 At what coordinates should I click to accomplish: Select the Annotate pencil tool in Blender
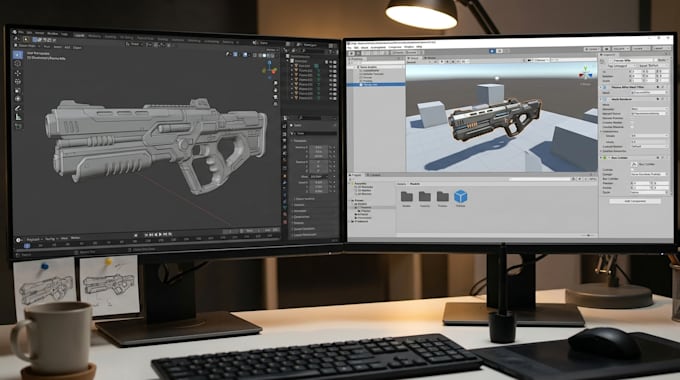tap(18, 108)
